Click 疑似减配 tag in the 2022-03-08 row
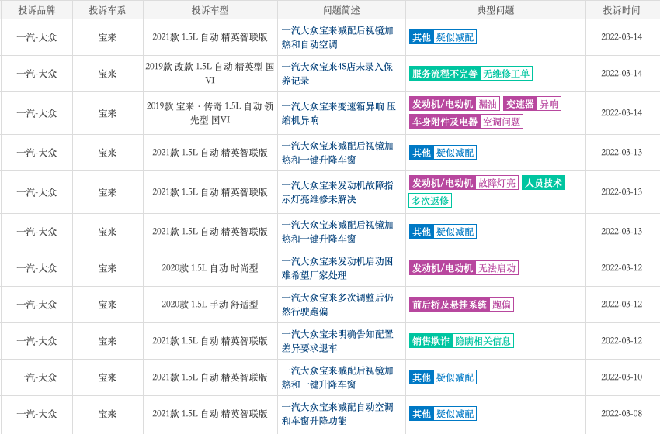 pyautogui.click(x=455, y=413)
